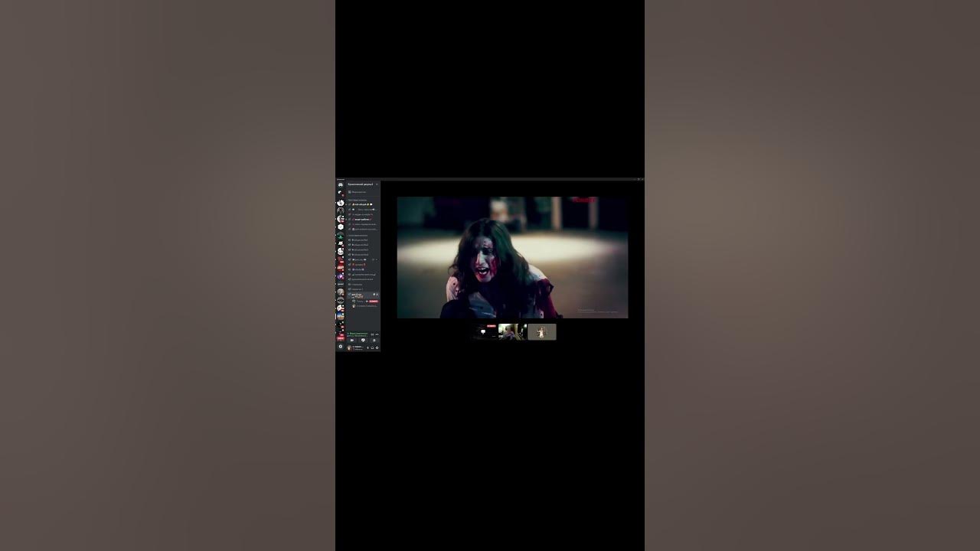Open Discord home with the logo icon
The height and width of the screenshot is (551, 980).
point(341,184)
